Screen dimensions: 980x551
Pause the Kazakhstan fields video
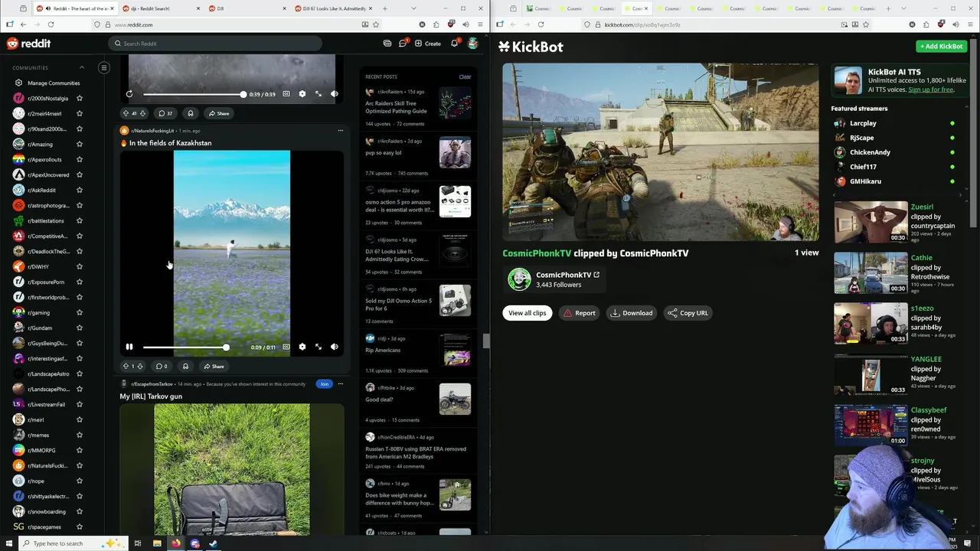(129, 347)
